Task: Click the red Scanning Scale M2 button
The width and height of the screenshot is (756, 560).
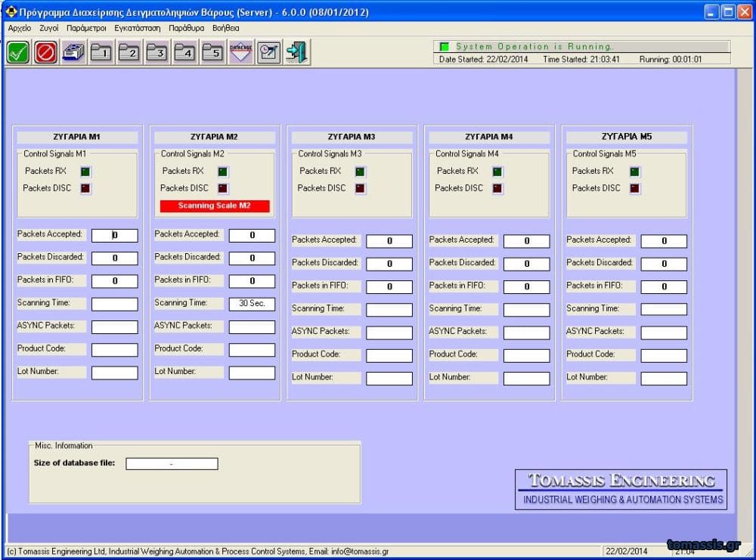Action: point(214,206)
